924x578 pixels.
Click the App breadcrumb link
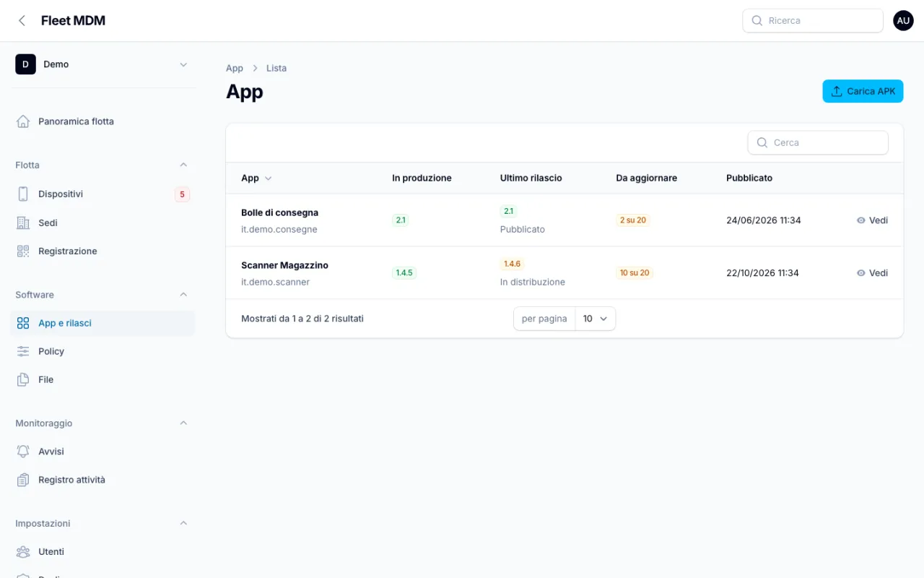(235, 68)
